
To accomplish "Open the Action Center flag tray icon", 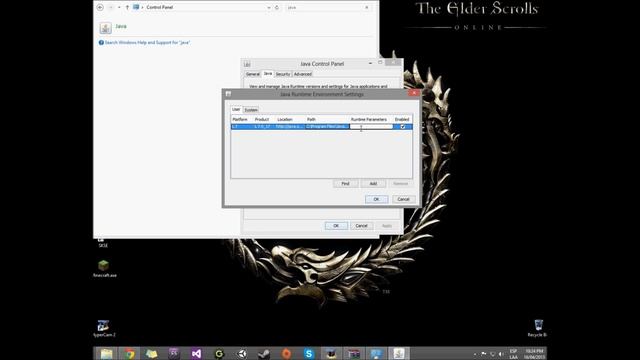I will pyautogui.click(x=484, y=354).
